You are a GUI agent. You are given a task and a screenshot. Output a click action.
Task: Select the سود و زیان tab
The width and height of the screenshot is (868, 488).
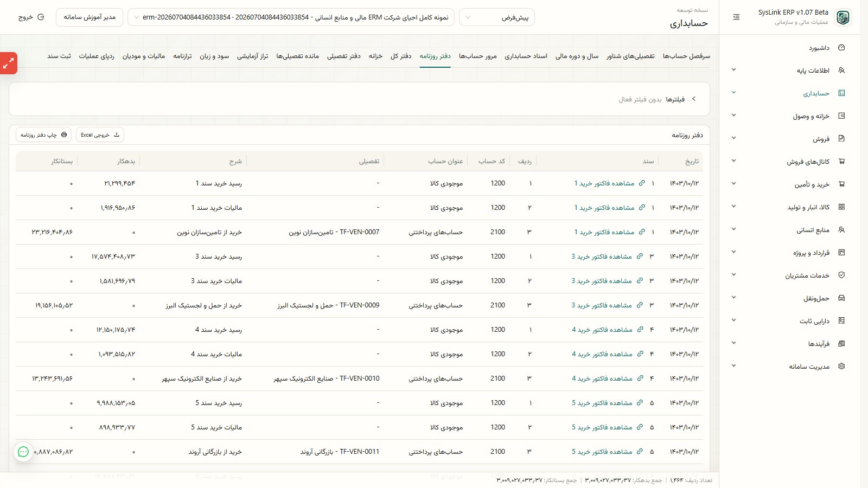click(214, 56)
